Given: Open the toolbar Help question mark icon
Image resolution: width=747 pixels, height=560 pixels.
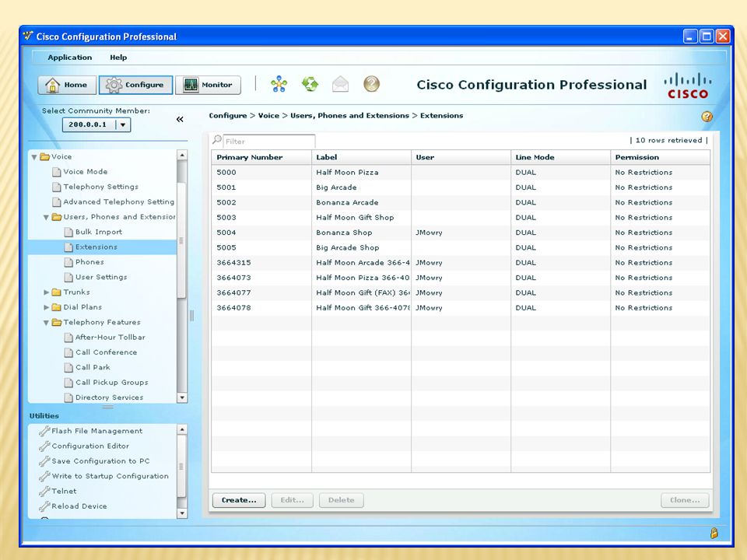Looking at the screenshot, I should (372, 84).
